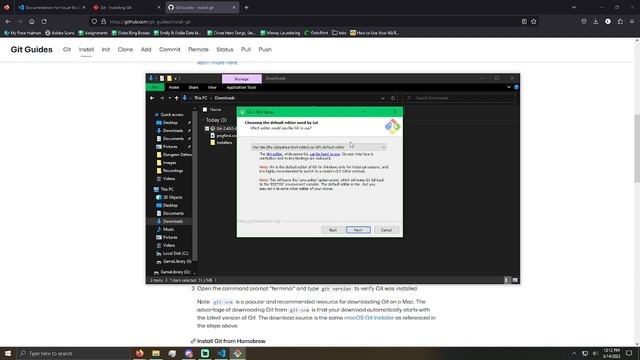Click the Install Git from Homebrew heading anchor
Image resolution: width=640 pixels, height=360 pixels.
[x=193, y=341]
